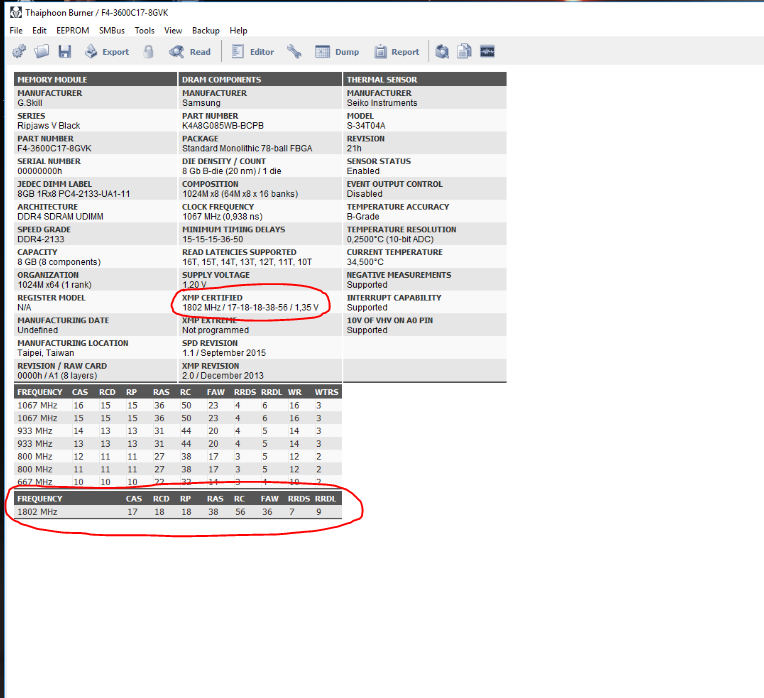This screenshot has width=764, height=698.
Task: Open the Backup menu
Action: click(206, 31)
